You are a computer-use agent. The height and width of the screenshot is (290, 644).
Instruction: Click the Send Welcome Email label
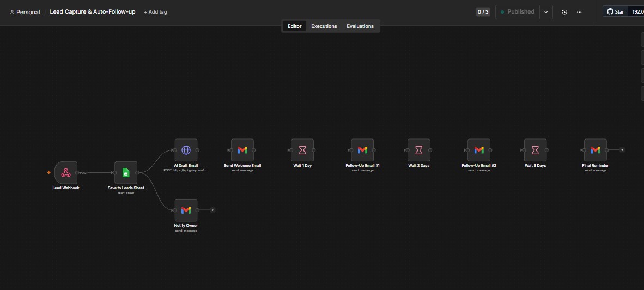[x=242, y=165]
